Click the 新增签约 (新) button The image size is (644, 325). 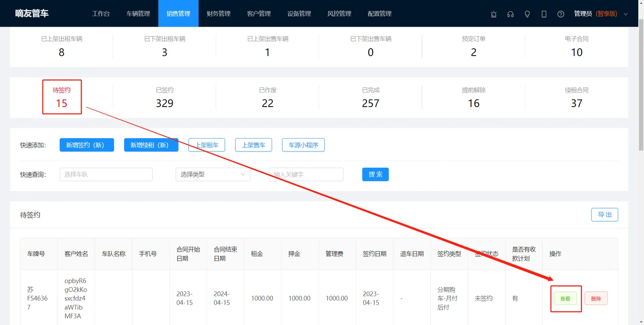[x=87, y=145]
